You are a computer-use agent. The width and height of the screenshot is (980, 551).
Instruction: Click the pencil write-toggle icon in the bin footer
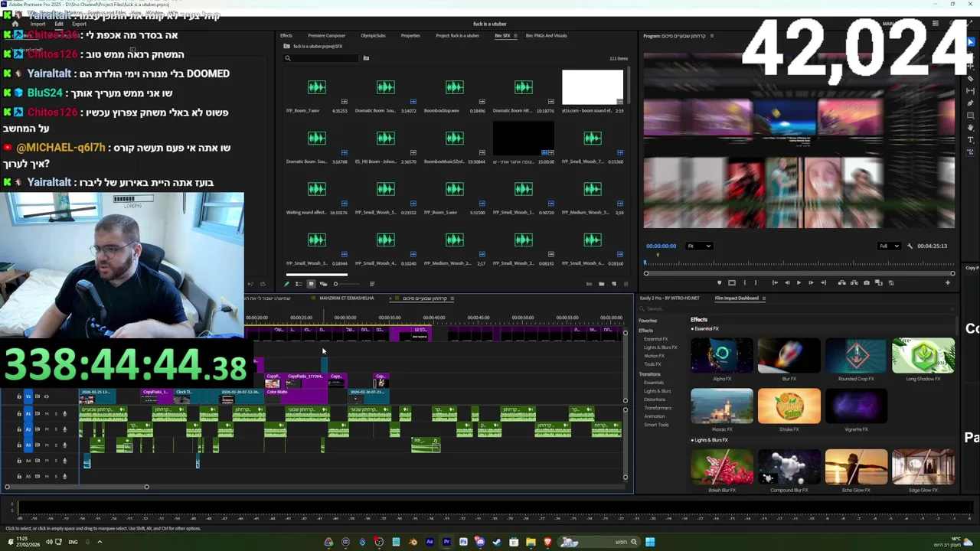coord(286,284)
